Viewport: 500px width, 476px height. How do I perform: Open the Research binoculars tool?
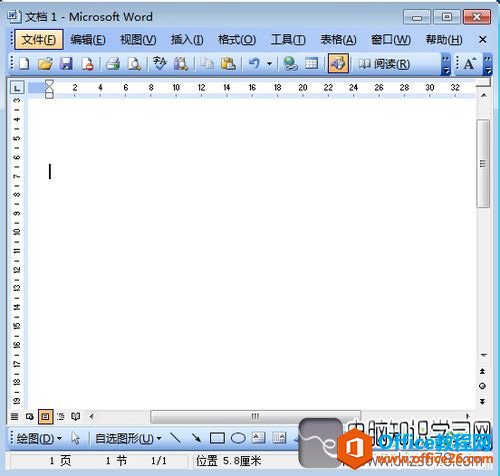[x=181, y=63]
